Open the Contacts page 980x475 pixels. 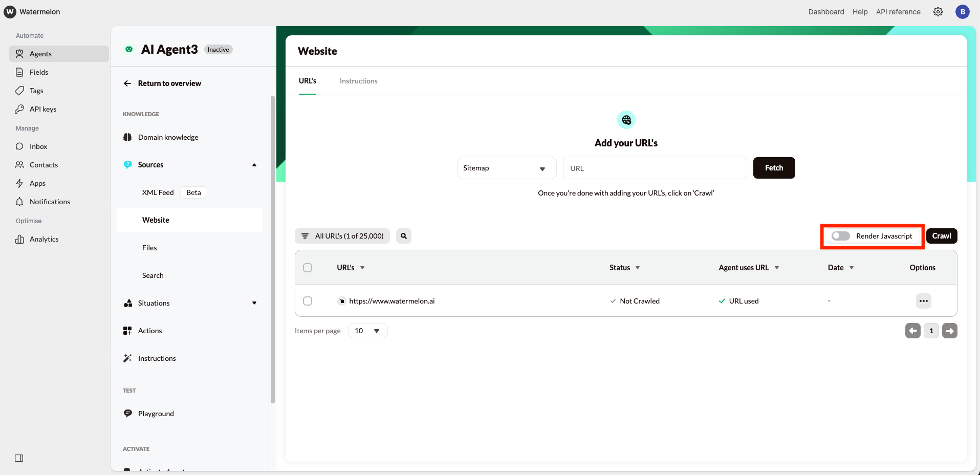tap(43, 164)
